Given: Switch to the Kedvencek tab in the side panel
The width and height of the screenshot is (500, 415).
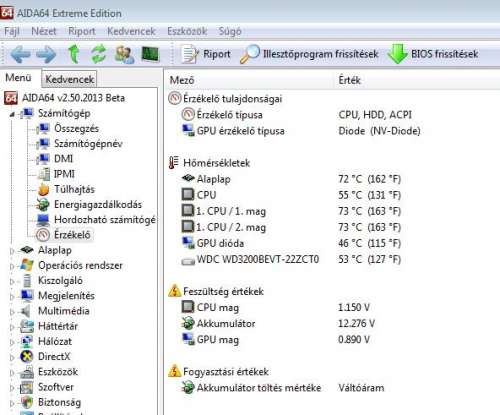Looking at the screenshot, I should click(x=70, y=79).
